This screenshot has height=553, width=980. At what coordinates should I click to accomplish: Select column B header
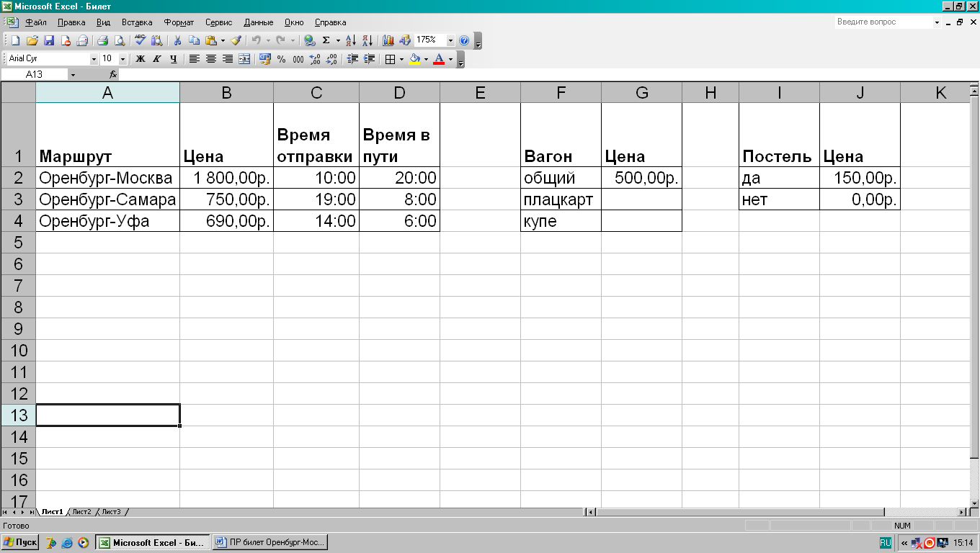226,92
